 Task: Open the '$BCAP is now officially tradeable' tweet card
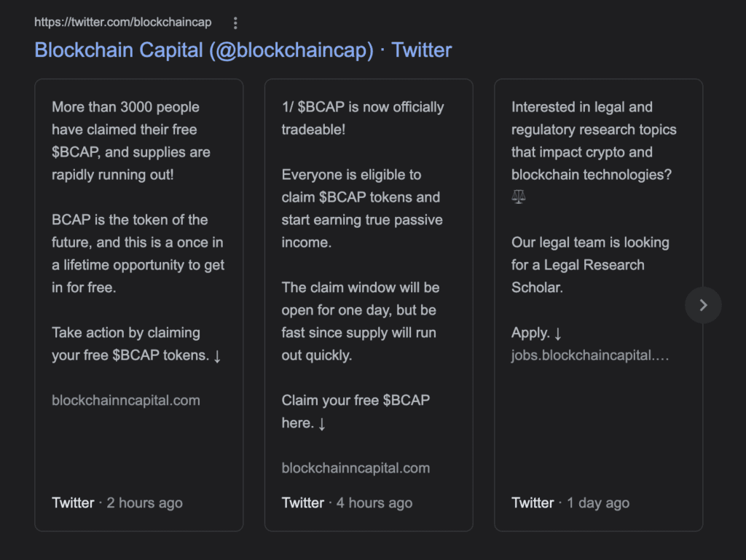coord(369,305)
